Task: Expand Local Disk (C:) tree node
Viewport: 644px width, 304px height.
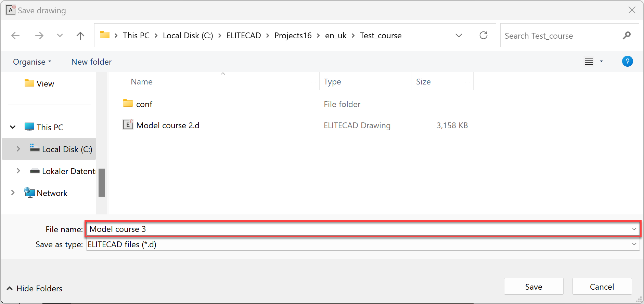Action: pos(18,149)
